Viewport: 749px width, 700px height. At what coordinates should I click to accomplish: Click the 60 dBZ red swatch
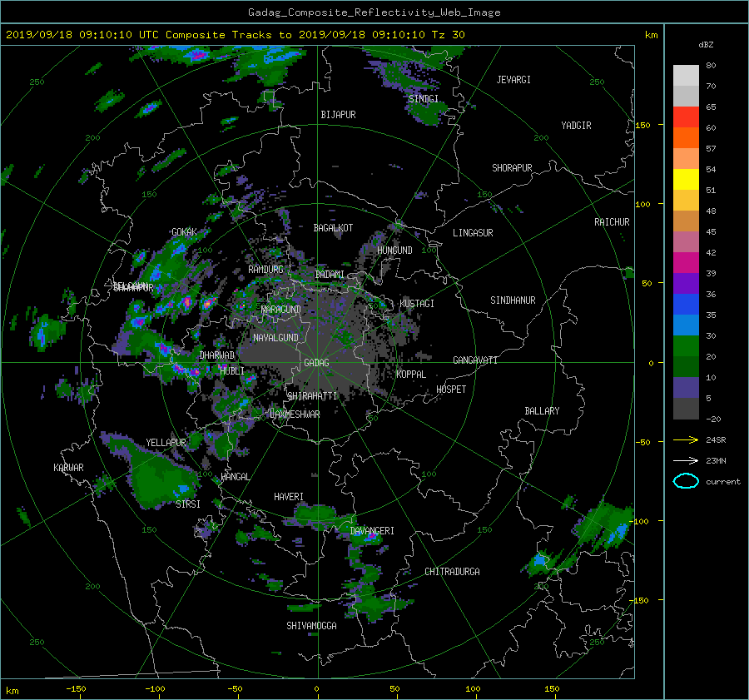[686, 117]
